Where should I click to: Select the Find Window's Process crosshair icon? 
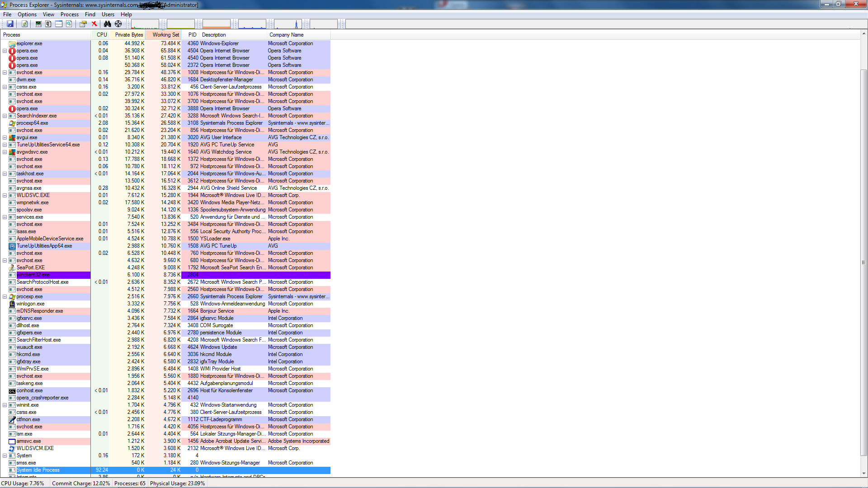[x=118, y=24]
